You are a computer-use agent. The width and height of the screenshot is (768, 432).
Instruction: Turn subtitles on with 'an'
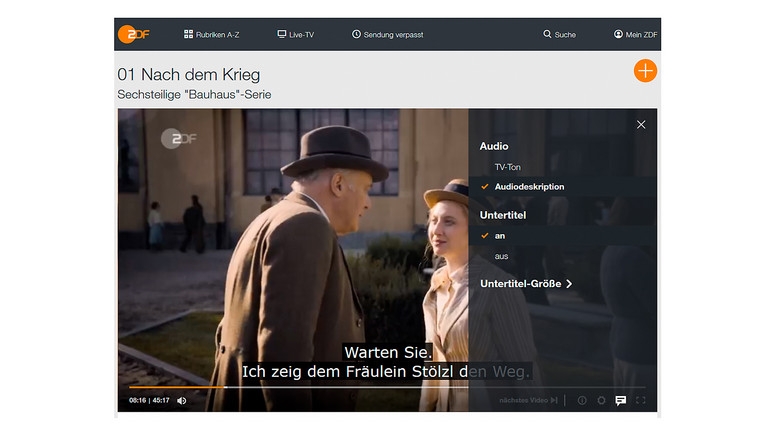[500, 236]
